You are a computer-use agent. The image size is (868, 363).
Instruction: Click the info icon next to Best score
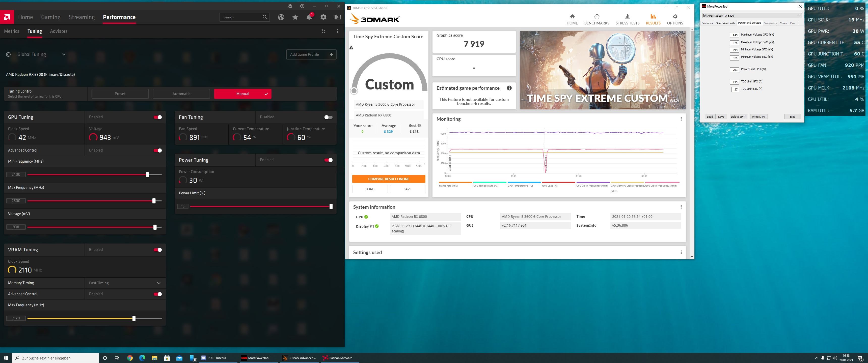(419, 125)
